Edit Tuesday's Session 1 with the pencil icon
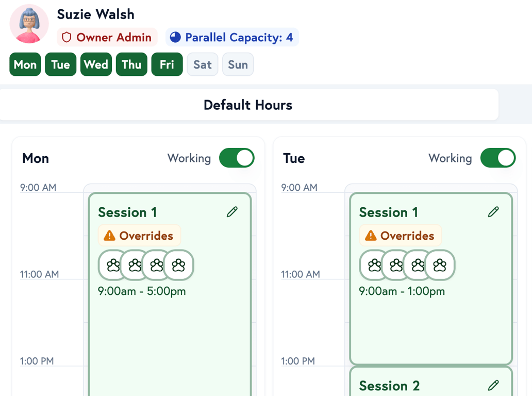Viewport: 532px width, 396px height. 493,211
